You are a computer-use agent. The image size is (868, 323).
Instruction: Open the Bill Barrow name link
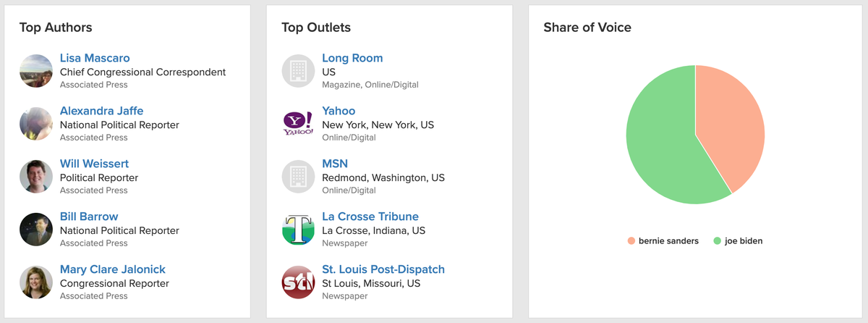[x=89, y=217]
